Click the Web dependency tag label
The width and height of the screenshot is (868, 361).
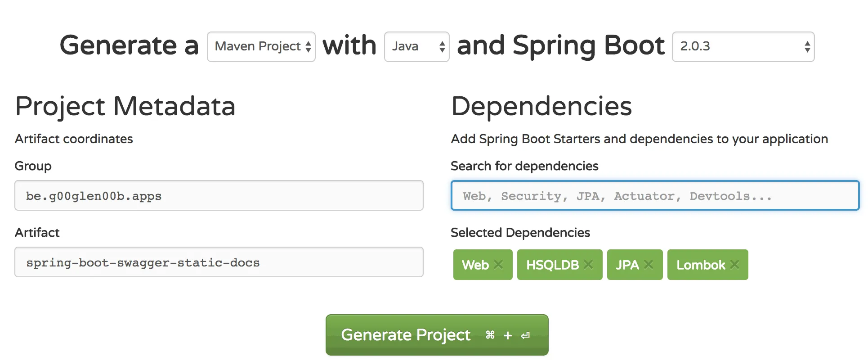475,265
